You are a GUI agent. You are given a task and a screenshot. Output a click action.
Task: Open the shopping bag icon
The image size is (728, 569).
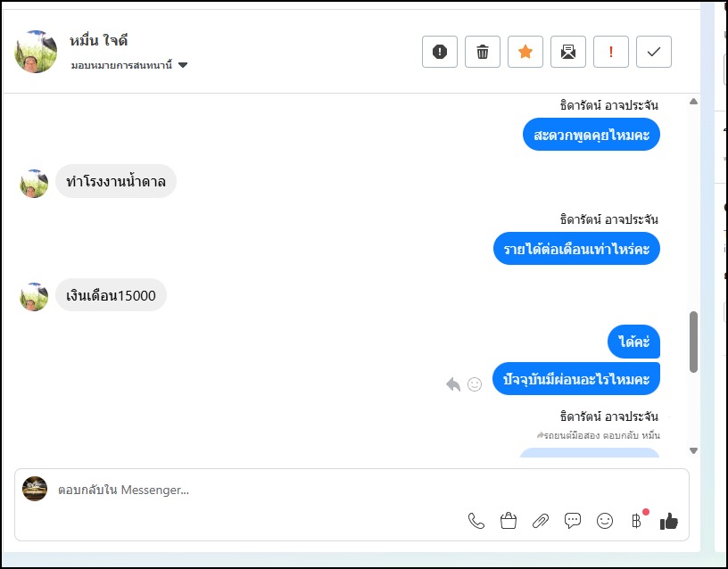[x=509, y=521]
